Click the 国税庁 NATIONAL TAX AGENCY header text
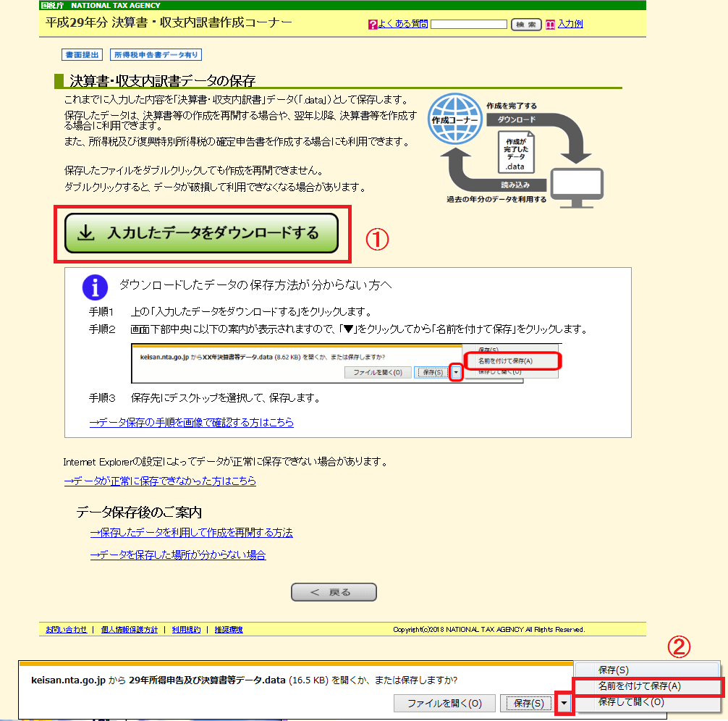 tap(101, 5)
